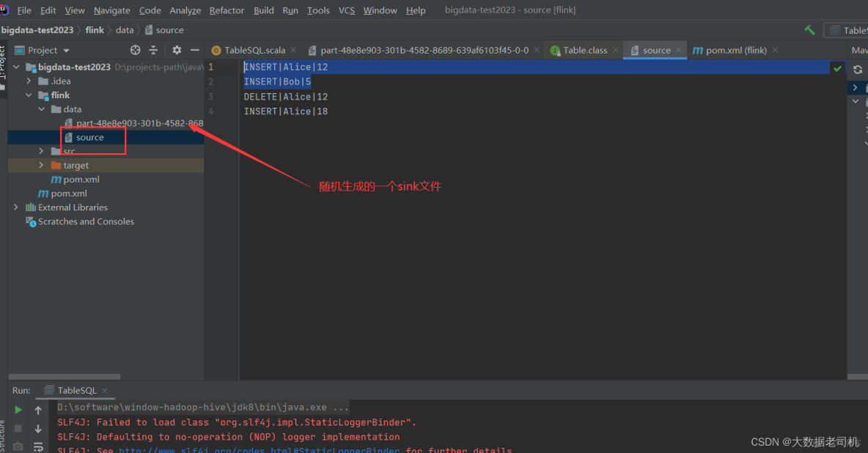Click Up the stack trace arrow icon

pos(38,410)
